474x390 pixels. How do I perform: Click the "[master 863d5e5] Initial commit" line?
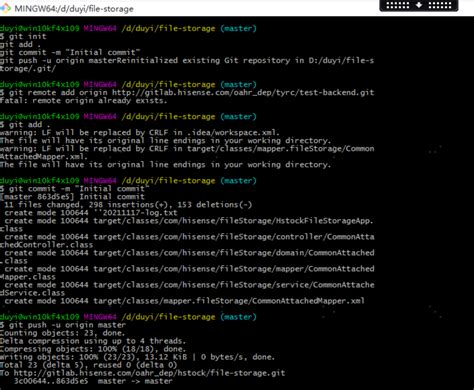point(72,197)
